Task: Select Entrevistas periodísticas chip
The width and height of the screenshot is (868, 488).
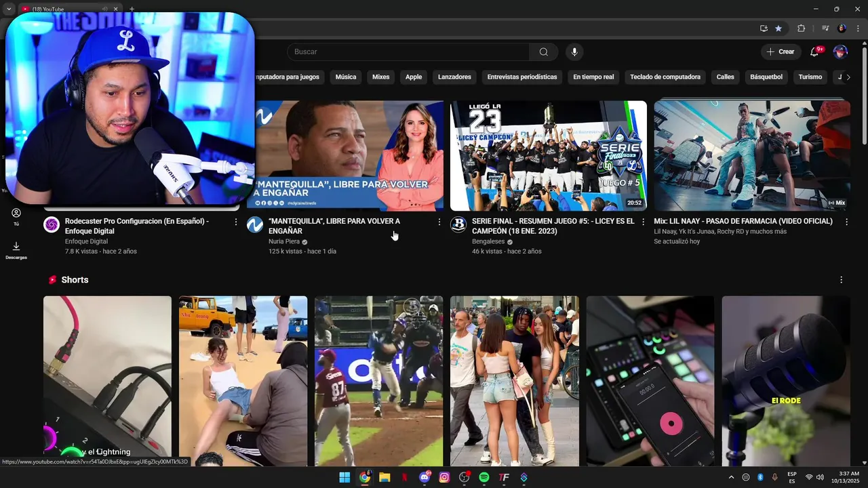Action: [x=522, y=77]
